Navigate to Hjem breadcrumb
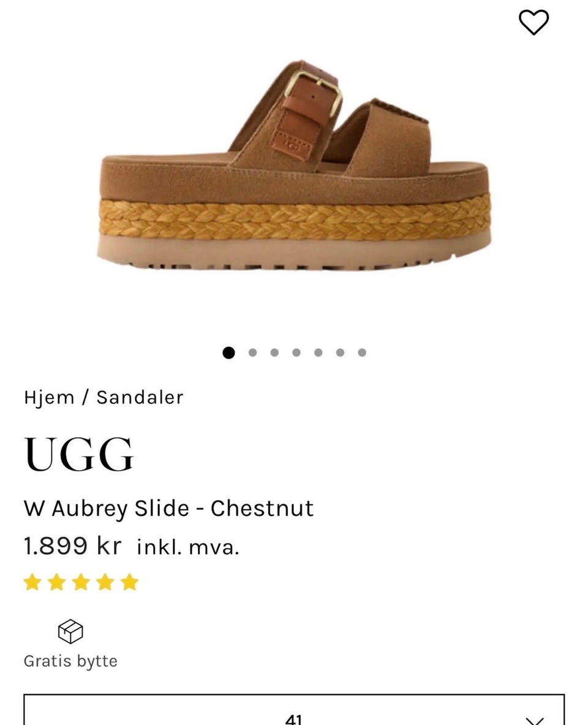588x725 pixels. (x=49, y=398)
